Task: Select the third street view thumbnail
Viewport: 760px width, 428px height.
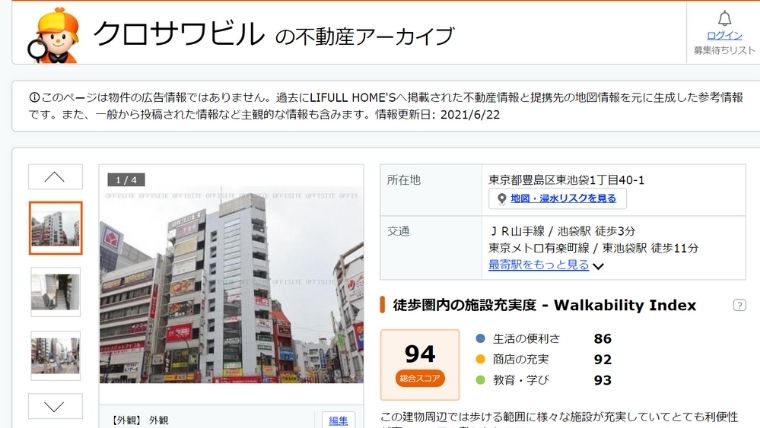Action: (56, 356)
